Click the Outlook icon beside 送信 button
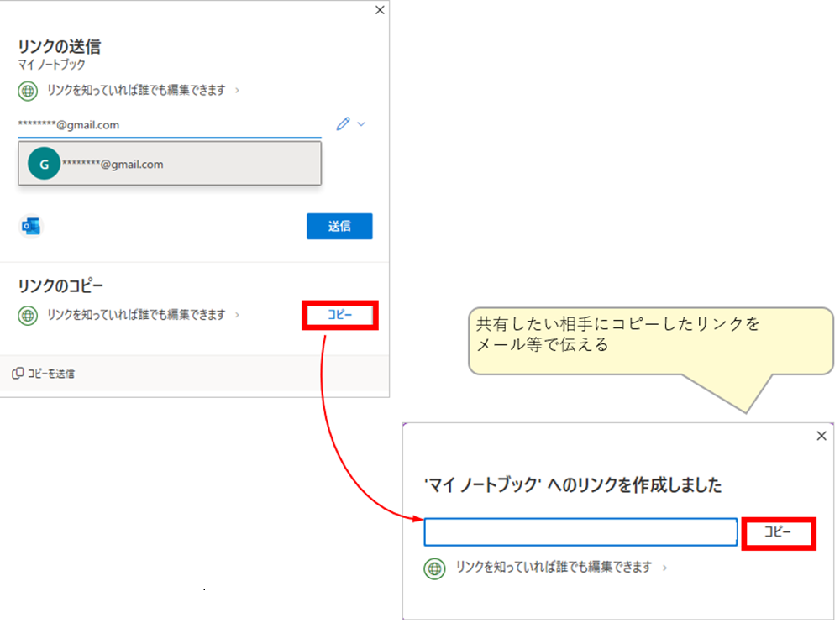The image size is (840, 623). tap(31, 226)
